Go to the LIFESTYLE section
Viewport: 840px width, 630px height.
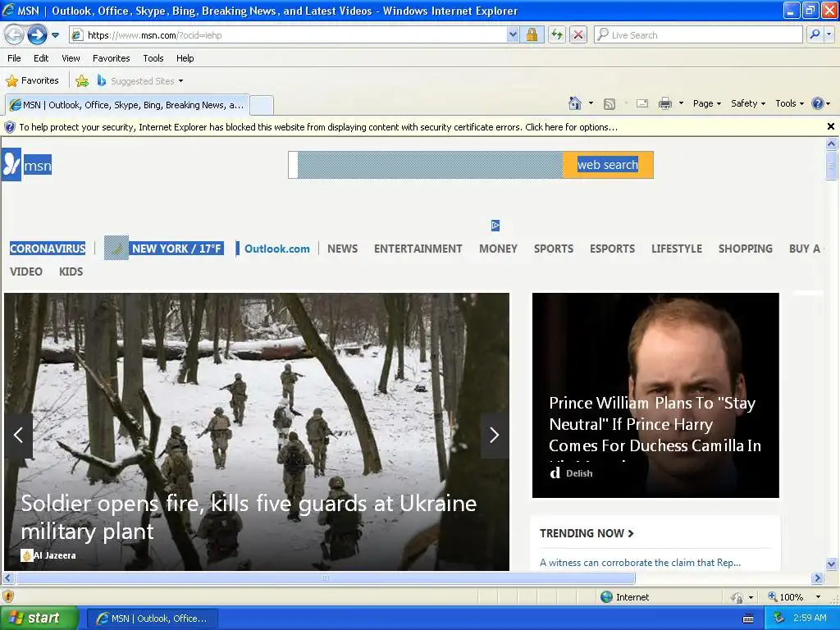[x=677, y=249]
